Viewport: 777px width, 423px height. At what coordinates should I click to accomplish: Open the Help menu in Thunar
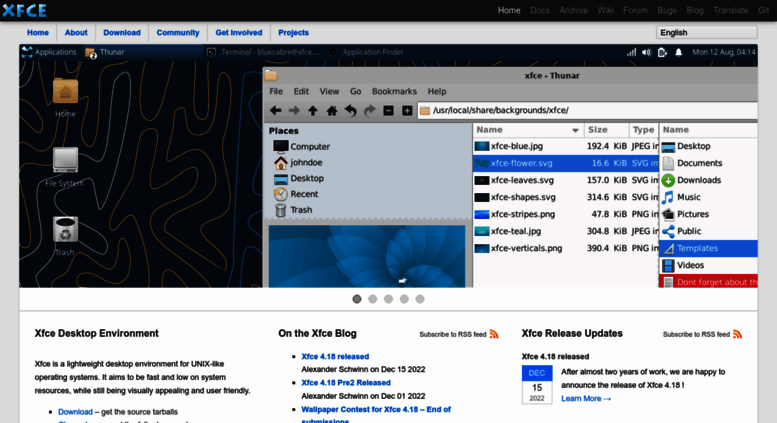437,91
